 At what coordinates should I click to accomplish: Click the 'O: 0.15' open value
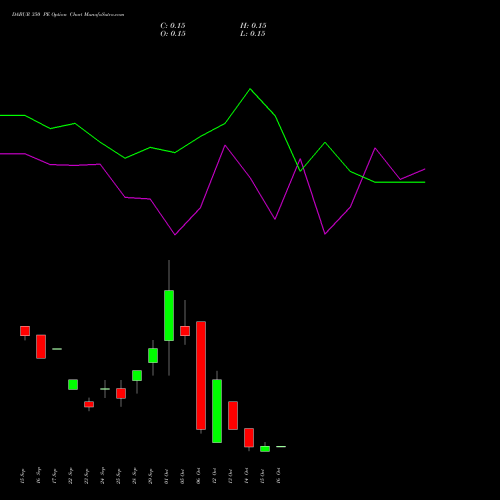click(x=173, y=34)
